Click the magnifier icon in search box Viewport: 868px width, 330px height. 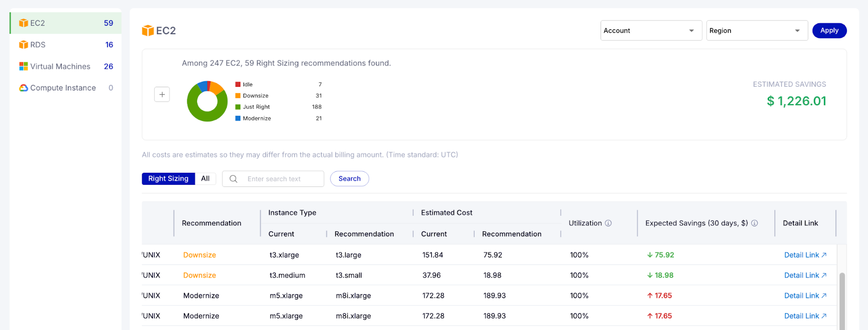coord(233,179)
